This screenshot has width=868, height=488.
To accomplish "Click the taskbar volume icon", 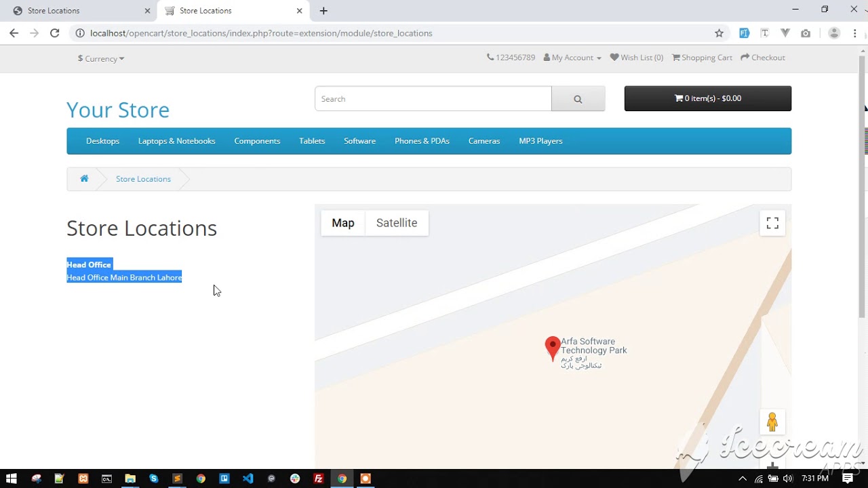I will 787,479.
